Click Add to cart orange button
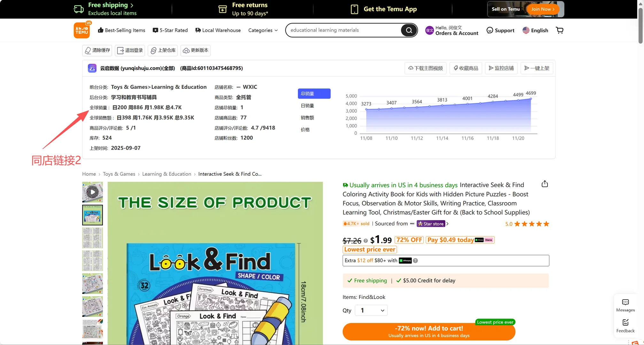The image size is (644, 345). click(429, 332)
